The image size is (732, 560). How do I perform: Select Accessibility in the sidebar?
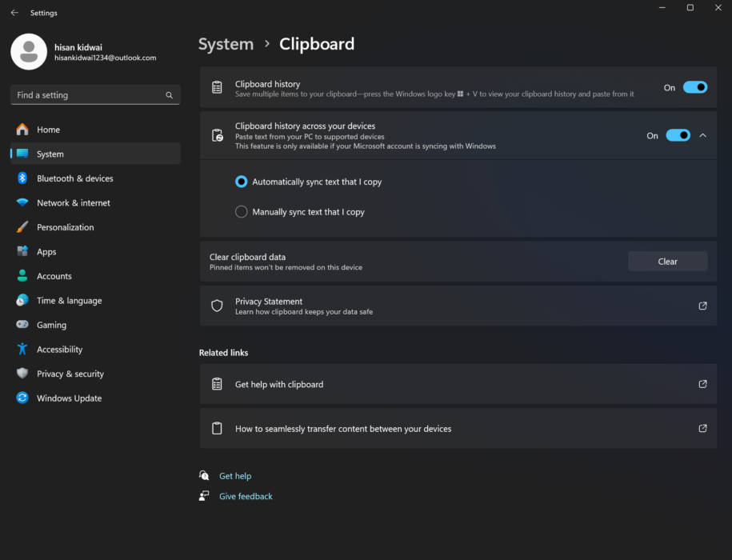[x=60, y=349]
